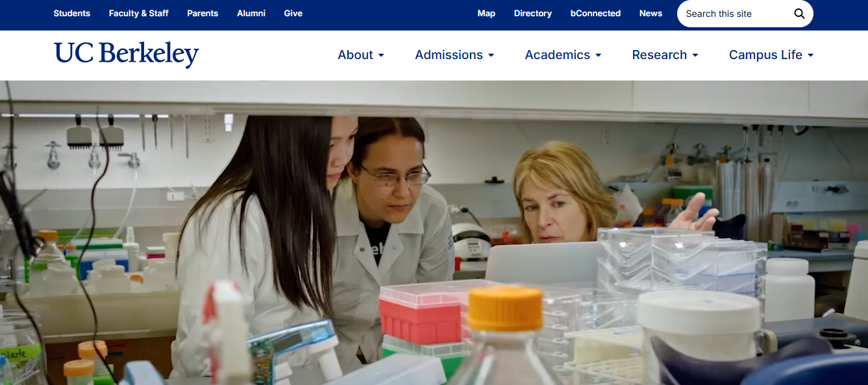The width and height of the screenshot is (868, 385).
Task: Visit the Parents link
Action: click(x=203, y=14)
